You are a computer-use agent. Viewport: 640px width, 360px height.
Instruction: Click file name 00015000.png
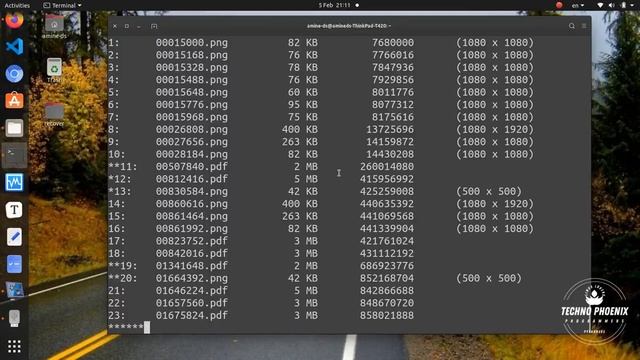click(191, 42)
